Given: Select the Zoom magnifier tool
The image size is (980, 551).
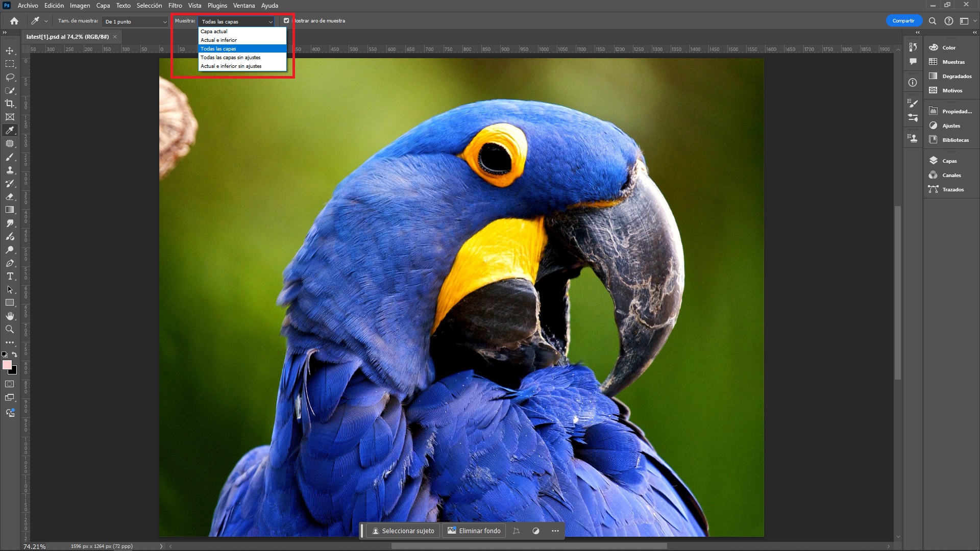Looking at the screenshot, I should click(x=10, y=330).
